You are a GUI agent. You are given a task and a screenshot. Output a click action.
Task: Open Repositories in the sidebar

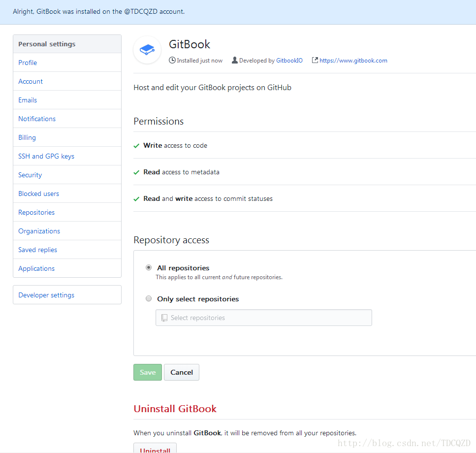[67, 212]
